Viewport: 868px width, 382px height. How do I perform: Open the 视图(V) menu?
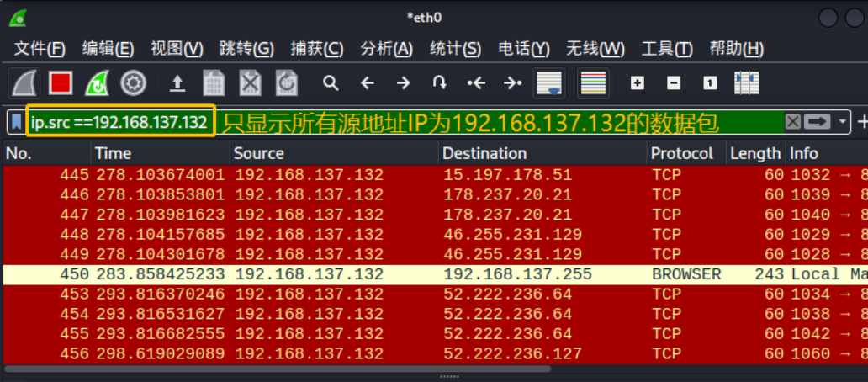click(x=177, y=50)
